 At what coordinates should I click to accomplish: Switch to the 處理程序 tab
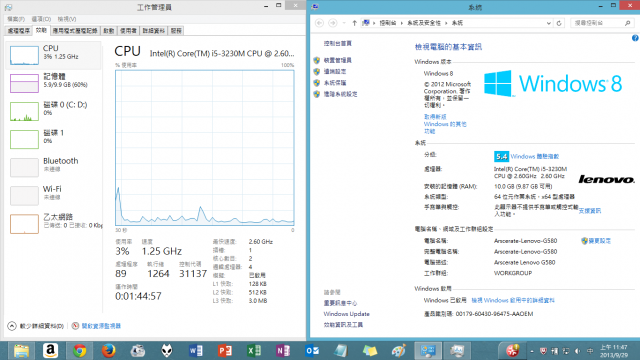click(x=19, y=31)
